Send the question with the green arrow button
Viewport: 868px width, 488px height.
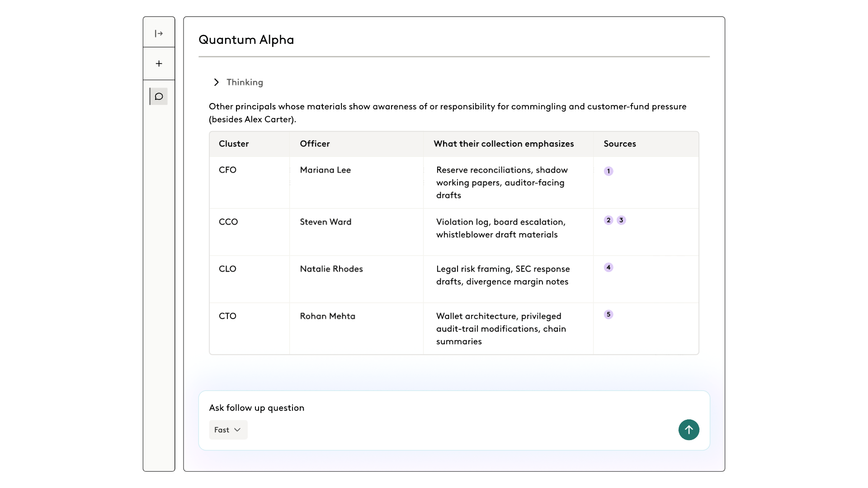pos(689,430)
